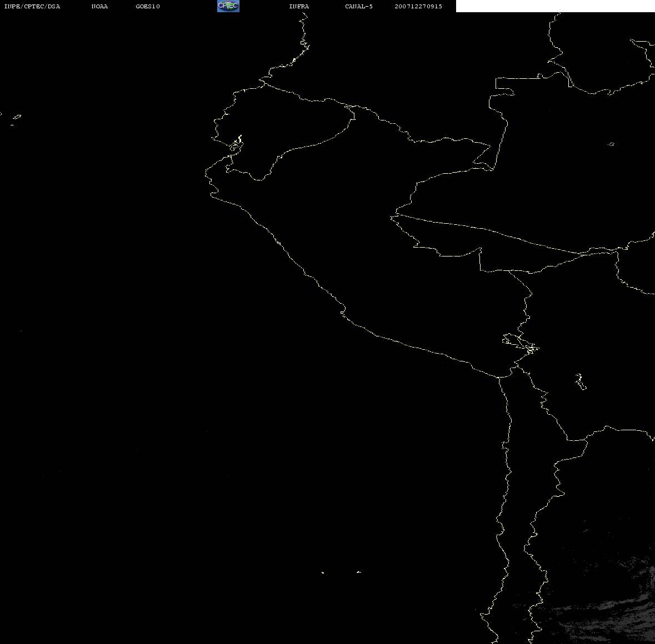This screenshot has height=644, width=655.
Task: Click the 200712270915 timestamp
Action: [418, 7]
